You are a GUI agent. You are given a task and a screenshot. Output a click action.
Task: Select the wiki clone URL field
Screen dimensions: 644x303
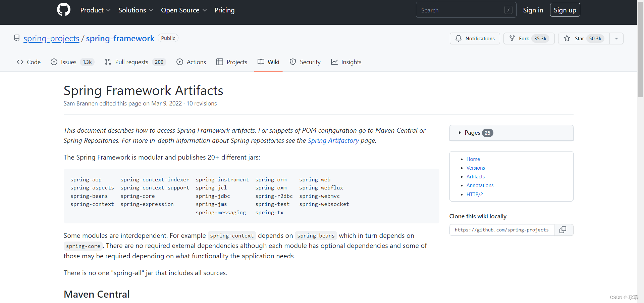click(x=502, y=230)
